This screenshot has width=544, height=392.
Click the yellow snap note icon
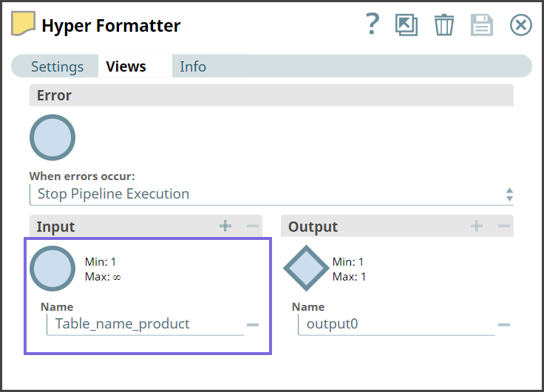click(23, 24)
